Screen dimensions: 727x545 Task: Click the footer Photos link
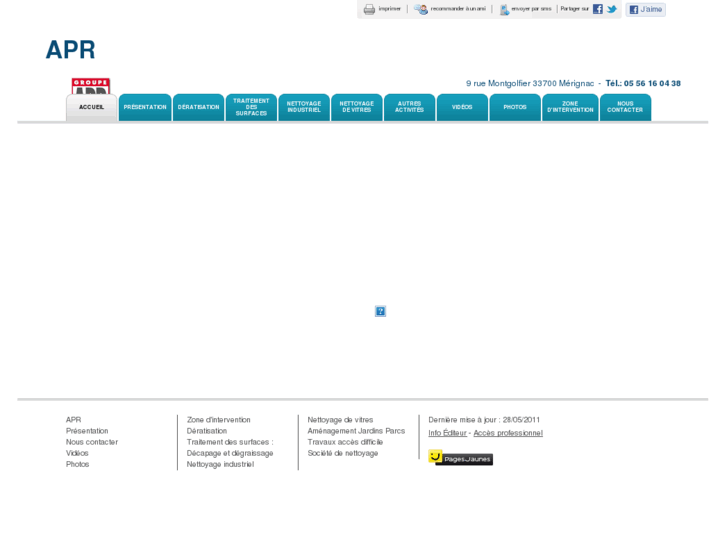77,464
